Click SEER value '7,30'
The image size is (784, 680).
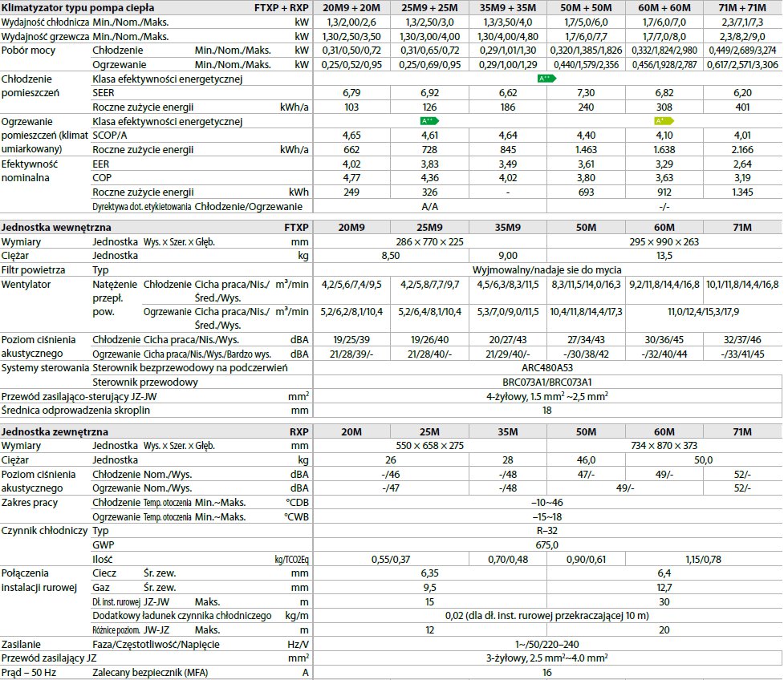tap(586, 93)
